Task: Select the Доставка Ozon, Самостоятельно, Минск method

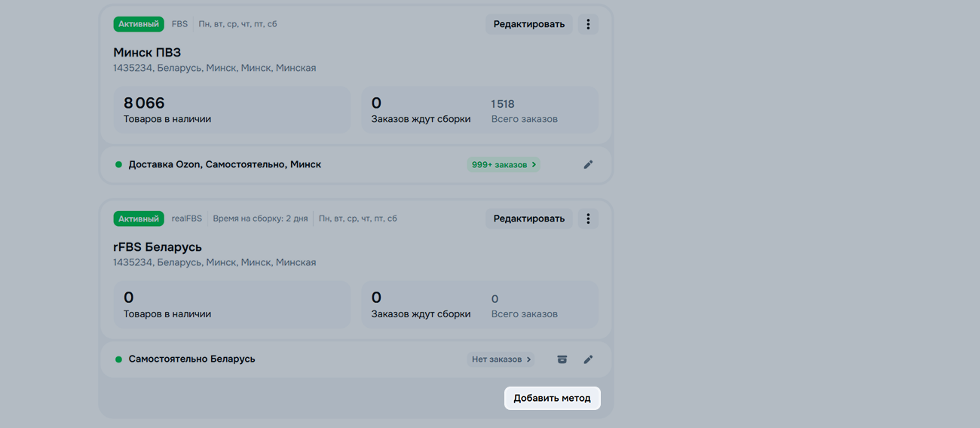Action: pos(225,164)
